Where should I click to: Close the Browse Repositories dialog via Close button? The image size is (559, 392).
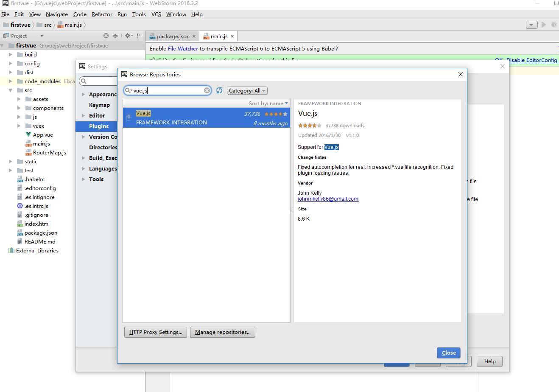point(448,353)
